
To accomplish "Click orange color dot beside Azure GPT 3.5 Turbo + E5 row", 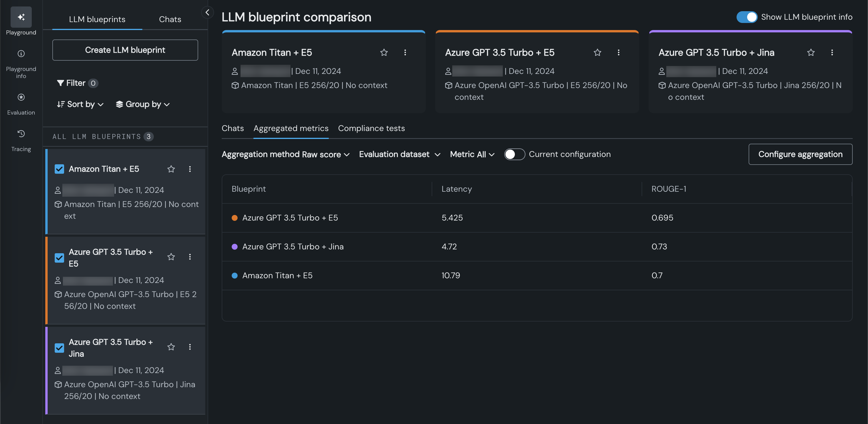I will tap(235, 218).
